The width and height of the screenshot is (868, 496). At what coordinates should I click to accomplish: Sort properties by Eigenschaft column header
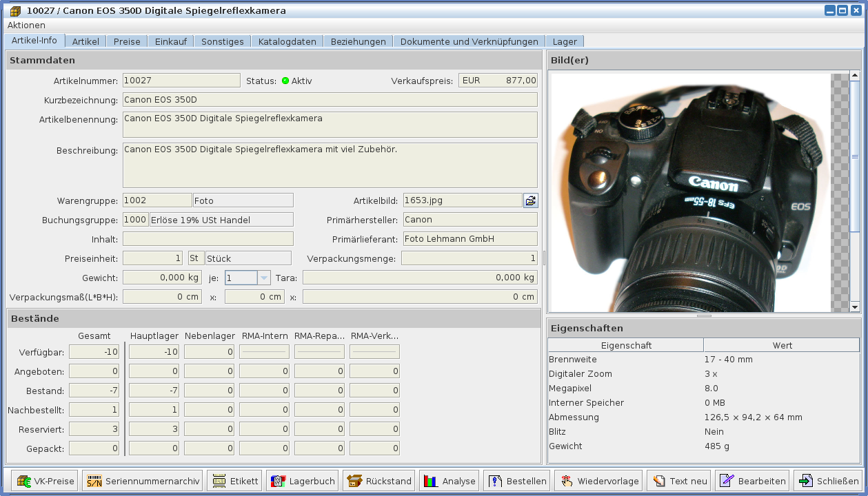pyautogui.click(x=625, y=345)
